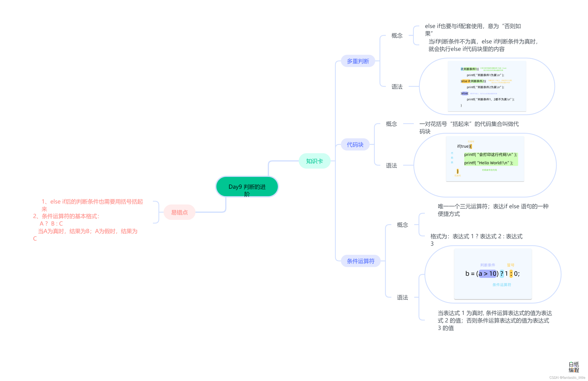Click the "条件运算符" topic node
Image resolution: width=588 pixels, height=381 pixels.
coord(361,261)
